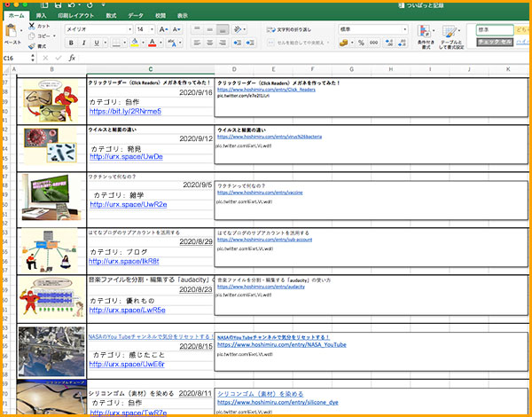The height and width of the screenshot is (417, 532).
Task: Click the Paste clipboard icon
Action: tap(12, 31)
